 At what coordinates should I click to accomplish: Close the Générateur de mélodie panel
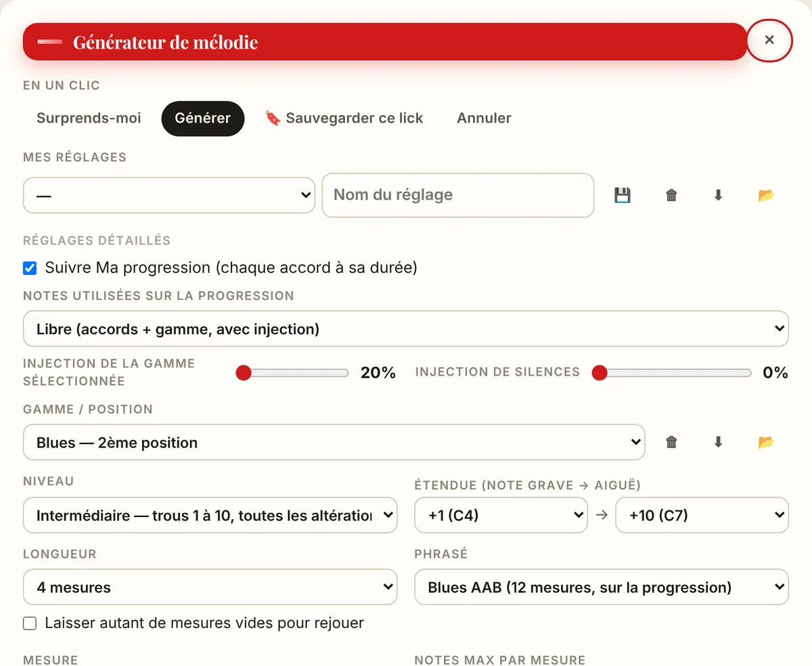769,41
